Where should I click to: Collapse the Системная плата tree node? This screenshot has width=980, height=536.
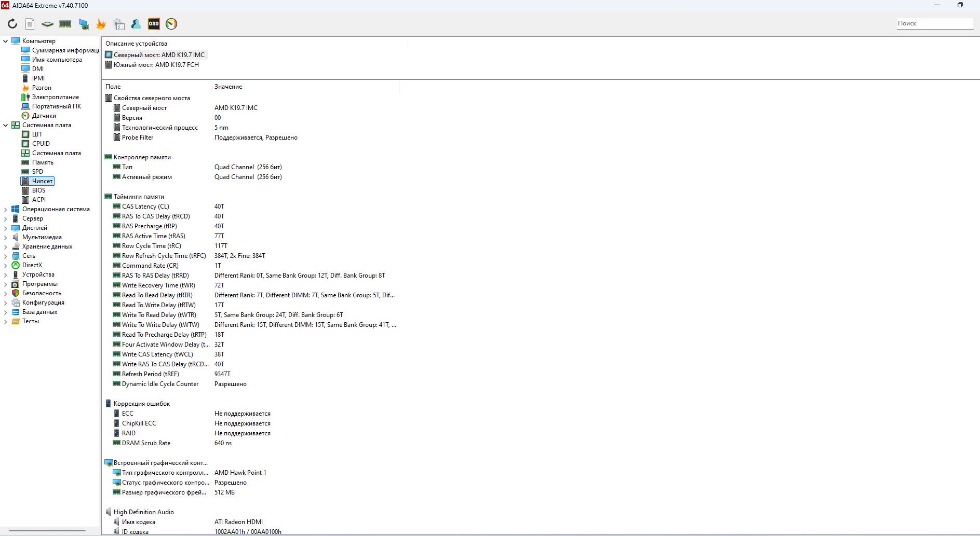[6, 125]
